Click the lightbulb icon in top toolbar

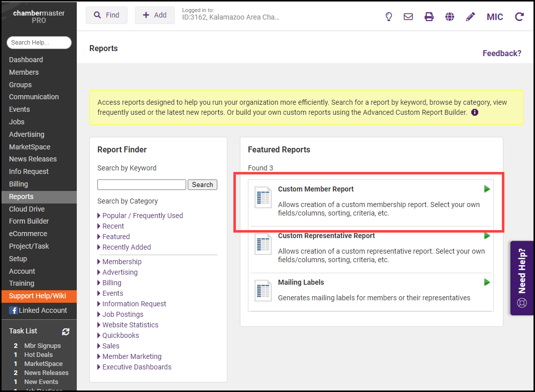(x=388, y=17)
